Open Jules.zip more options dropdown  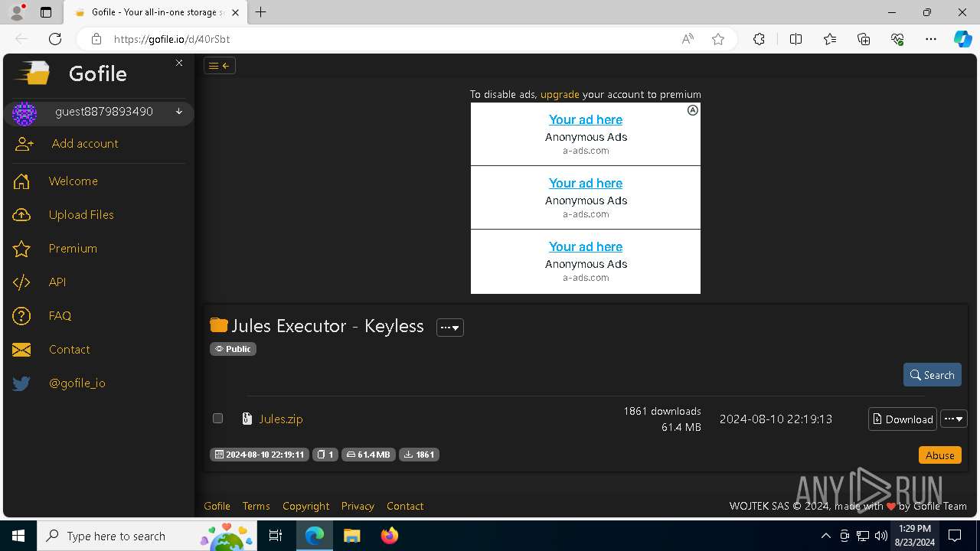954,419
